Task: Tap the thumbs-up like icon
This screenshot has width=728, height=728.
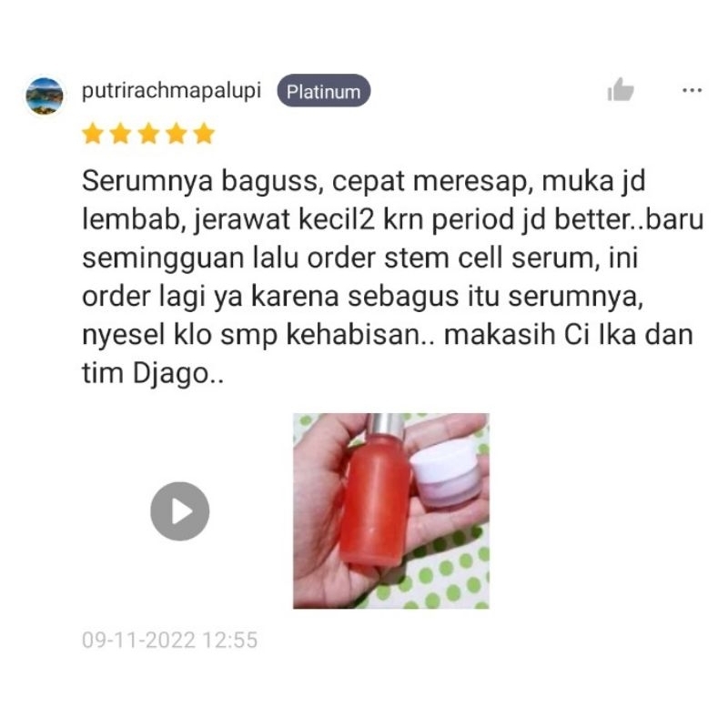Action: (621, 89)
